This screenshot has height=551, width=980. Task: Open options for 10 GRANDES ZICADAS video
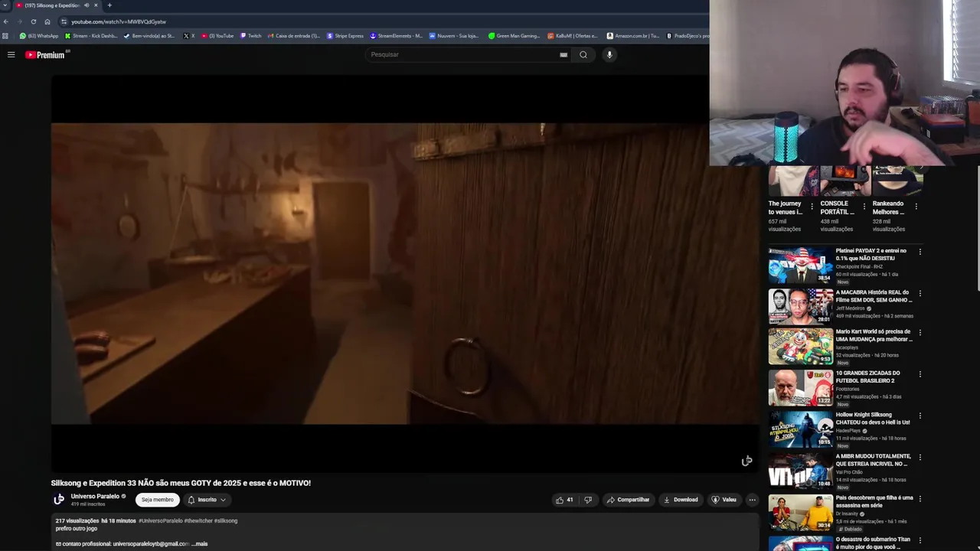tap(920, 374)
